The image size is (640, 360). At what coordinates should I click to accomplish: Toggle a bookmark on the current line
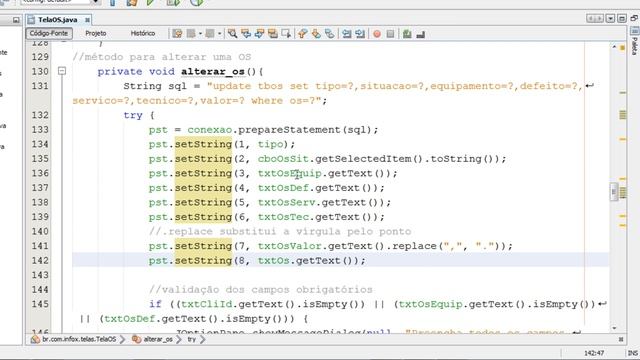[329, 33]
